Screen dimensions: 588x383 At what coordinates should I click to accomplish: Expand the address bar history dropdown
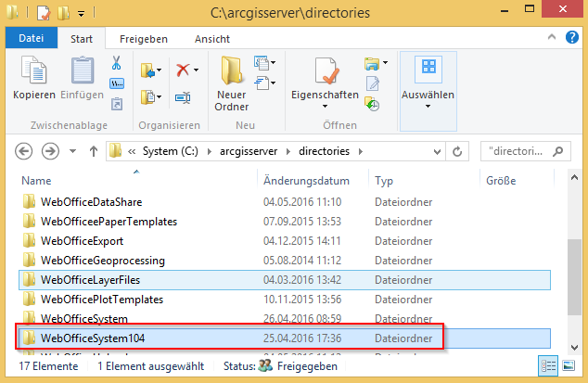pos(437,151)
